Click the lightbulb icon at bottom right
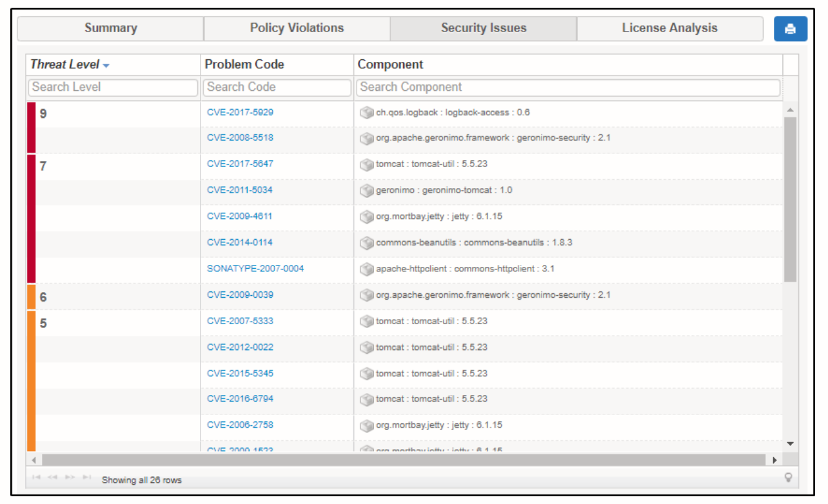 click(x=788, y=478)
